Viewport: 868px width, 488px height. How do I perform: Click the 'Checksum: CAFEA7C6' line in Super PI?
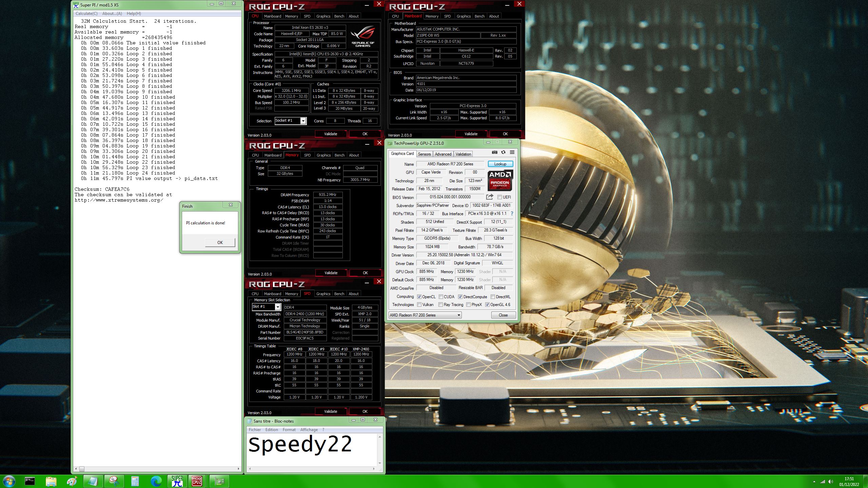tap(102, 189)
